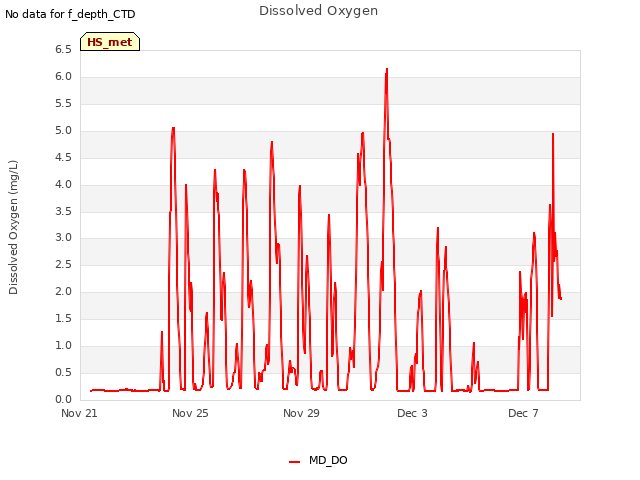Click the 'No data for f_depth_CTD' message
The width and height of the screenshot is (640, 480).
[x=70, y=14]
